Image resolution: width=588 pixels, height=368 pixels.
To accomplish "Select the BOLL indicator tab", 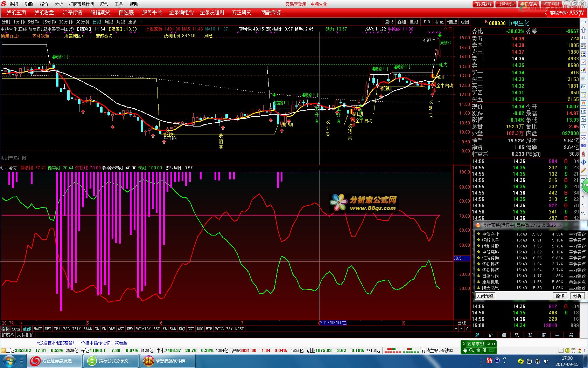I will coord(219,329).
